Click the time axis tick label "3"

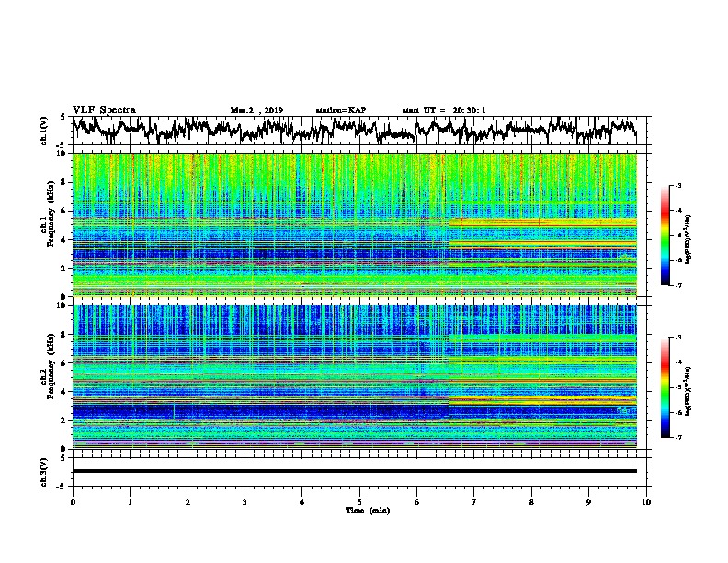[x=245, y=502]
